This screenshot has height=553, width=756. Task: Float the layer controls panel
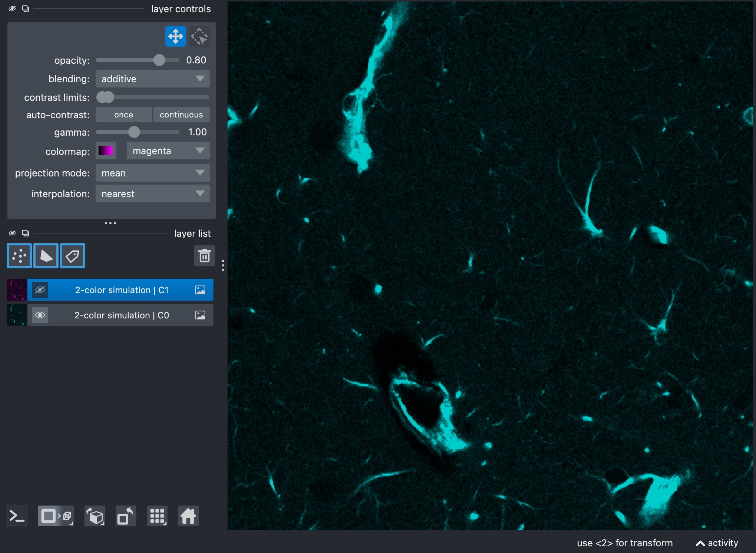coord(26,9)
